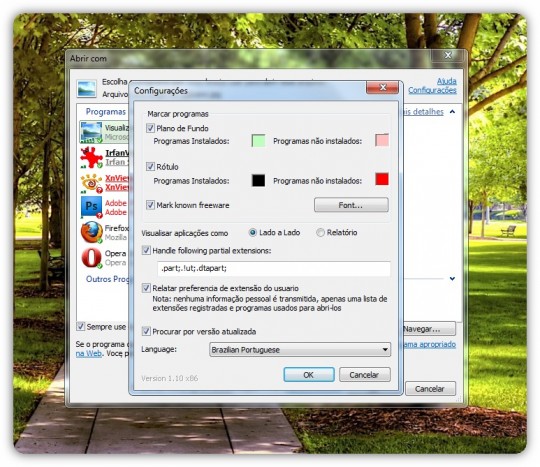Select Windows Photo Viewer program icon
The height and width of the screenshot is (467, 540).
pos(91,132)
